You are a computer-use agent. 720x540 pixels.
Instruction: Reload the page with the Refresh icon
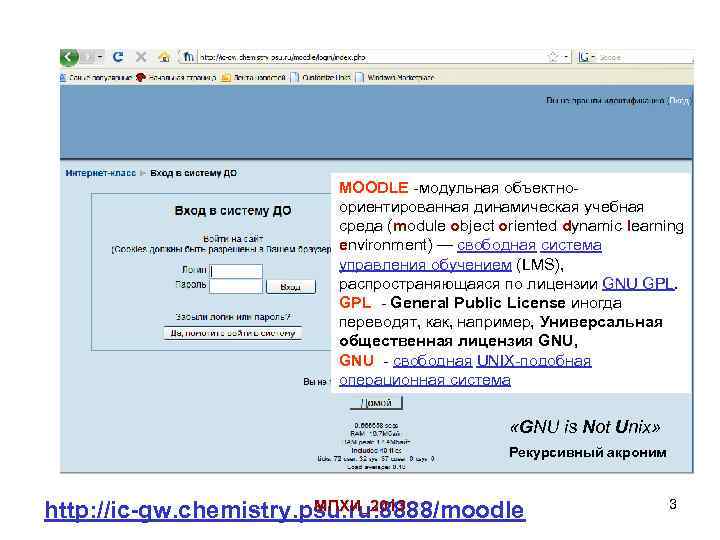tap(118, 57)
